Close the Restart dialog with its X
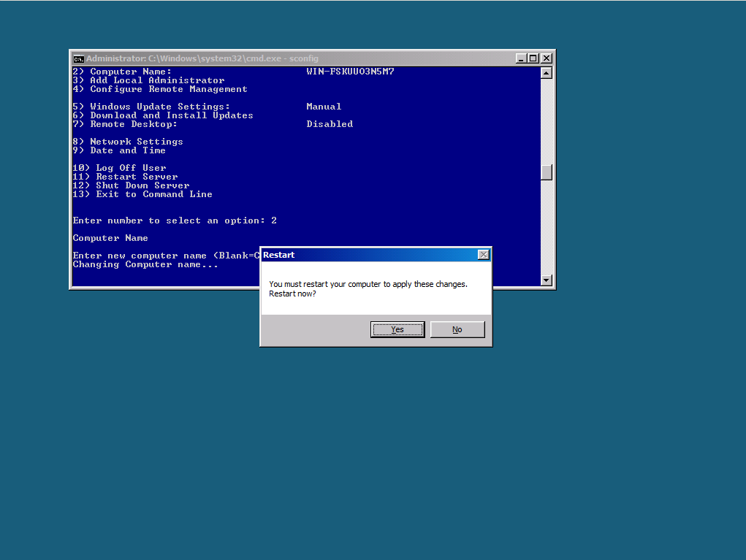746x560 pixels. pyautogui.click(x=483, y=255)
